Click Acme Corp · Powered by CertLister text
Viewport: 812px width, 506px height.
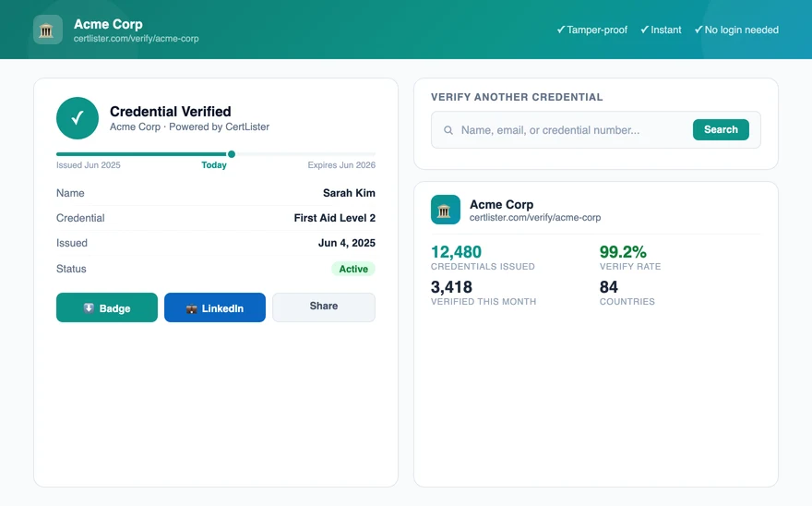coord(189,126)
